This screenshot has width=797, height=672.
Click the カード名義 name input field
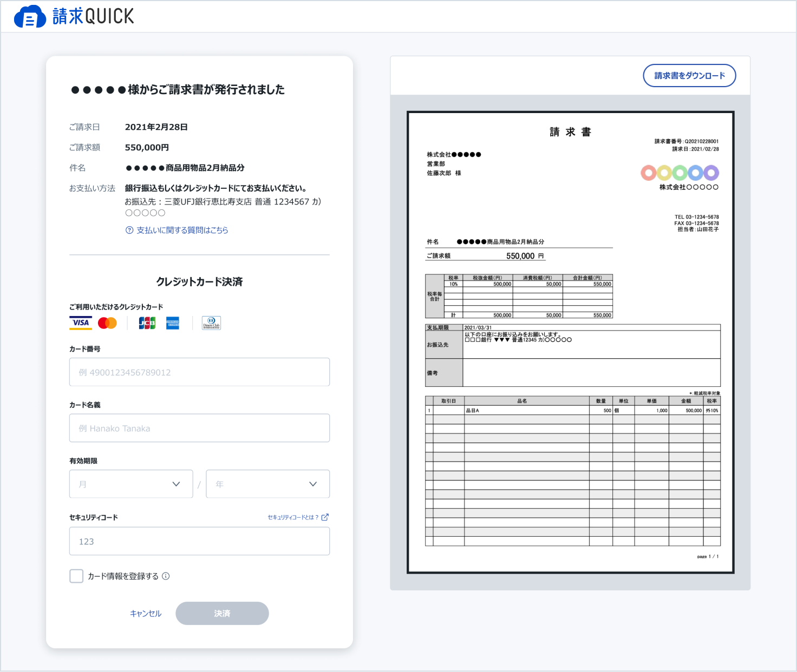point(199,428)
